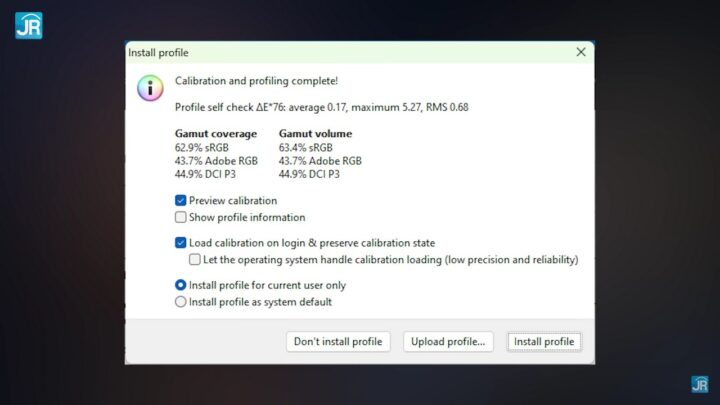Screen dimensions: 720x405
Task: Uncheck the Preview calibration checkbox
Action: point(181,200)
